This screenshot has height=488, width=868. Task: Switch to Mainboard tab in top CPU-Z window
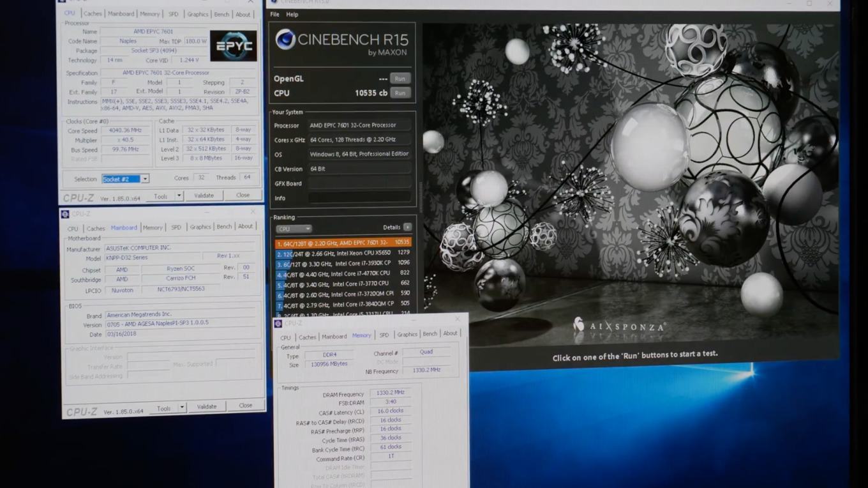[121, 13]
